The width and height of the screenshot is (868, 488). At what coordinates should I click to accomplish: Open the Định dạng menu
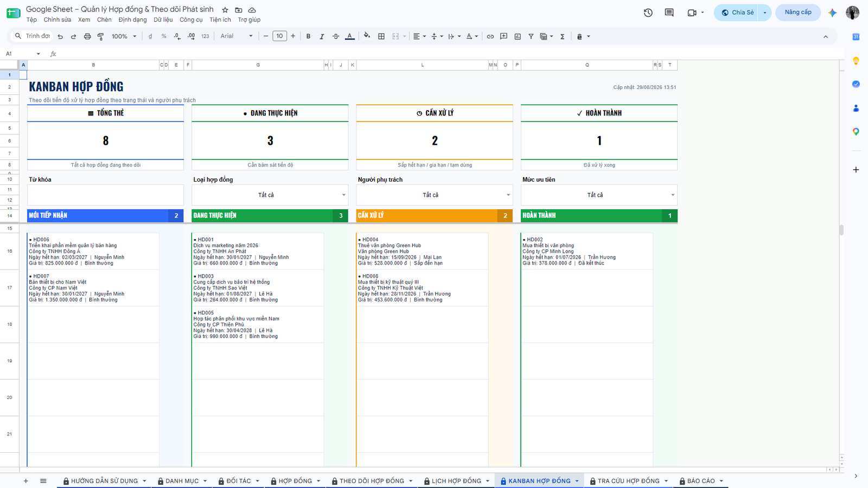tap(132, 20)
